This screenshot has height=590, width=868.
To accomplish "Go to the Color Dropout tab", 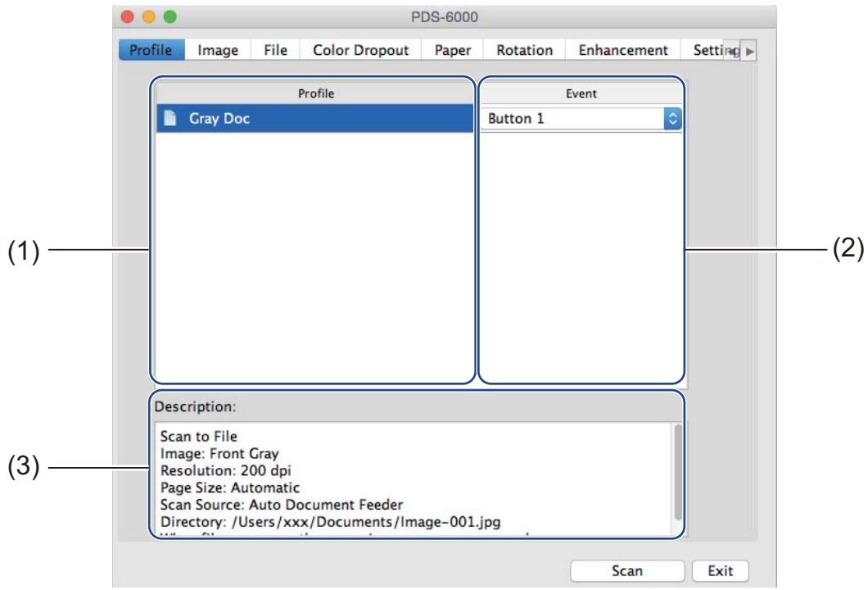I will click(360, 50).
